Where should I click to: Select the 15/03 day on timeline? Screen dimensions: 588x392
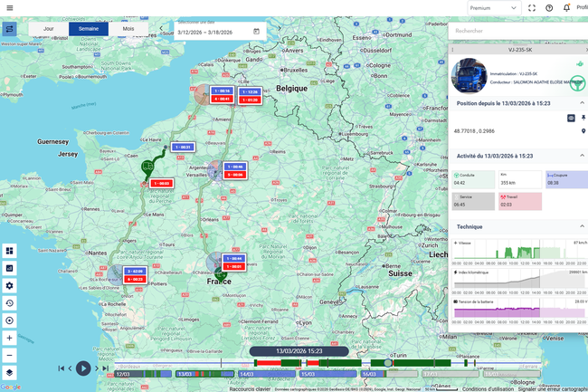(x=328, y=374)
